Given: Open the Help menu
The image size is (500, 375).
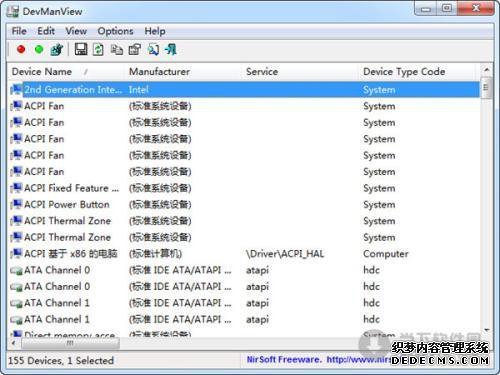Looking at the screenshot, I should point(155,31).
